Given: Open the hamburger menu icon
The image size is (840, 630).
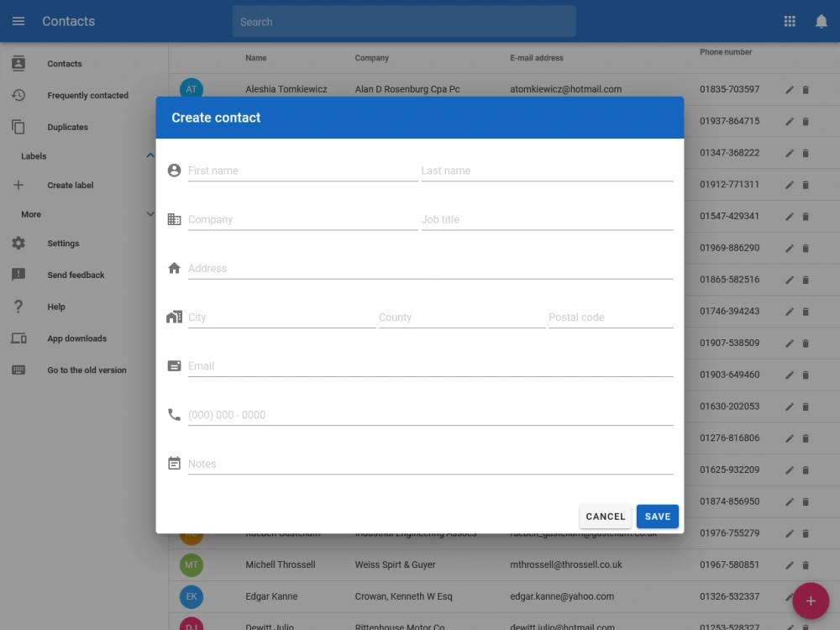Looking at the screenshot, I should 18,22.
